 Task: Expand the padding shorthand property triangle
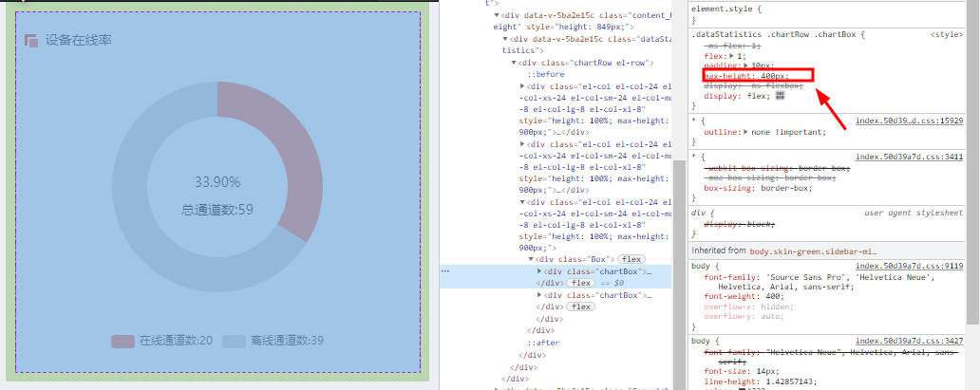[x=746, y=65]
